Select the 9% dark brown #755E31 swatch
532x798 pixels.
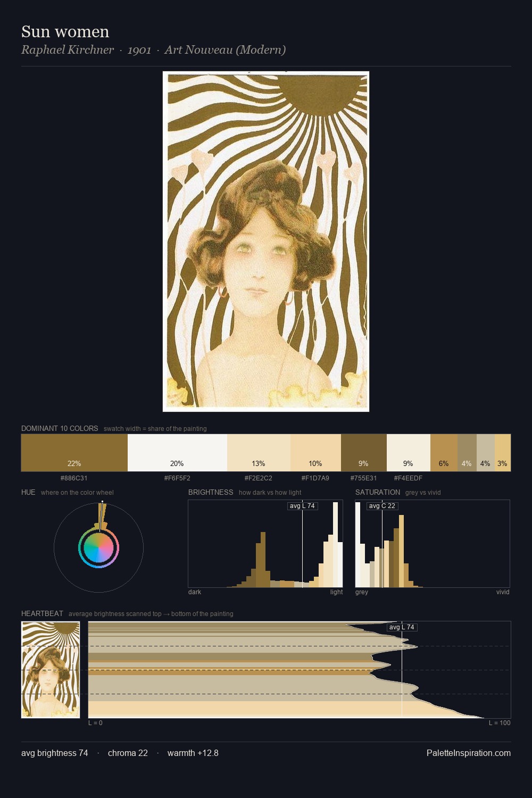point(364,453)
